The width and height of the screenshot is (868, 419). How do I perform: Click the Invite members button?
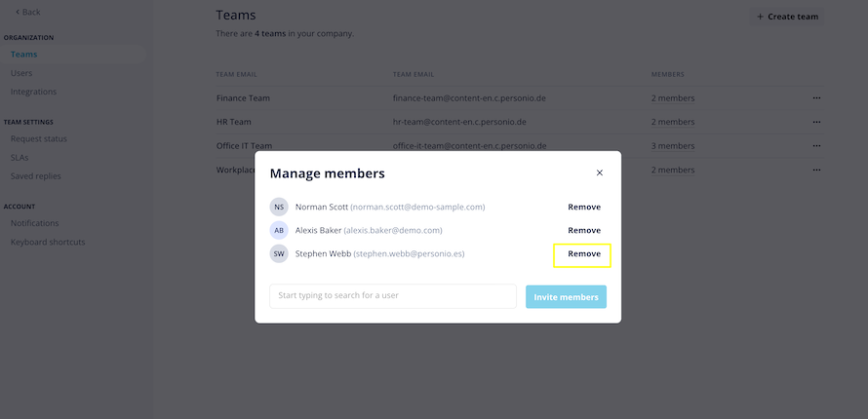click(x=566, y=297)
